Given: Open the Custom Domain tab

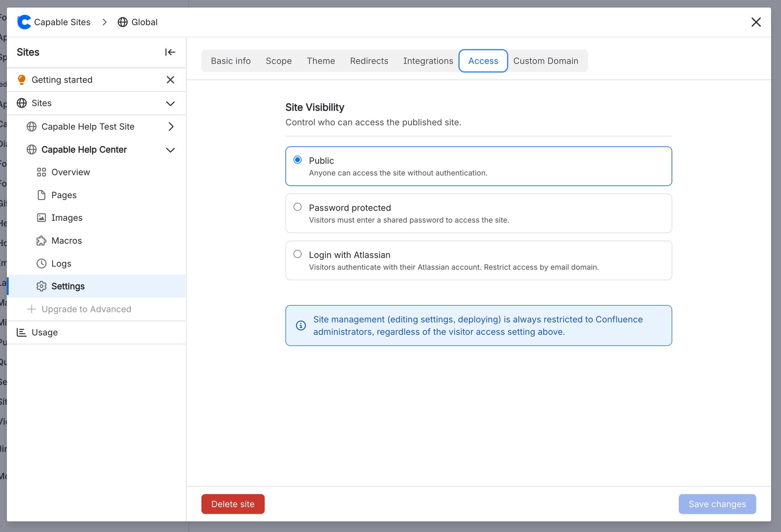Looking at the screenshot, I should 546,61.
